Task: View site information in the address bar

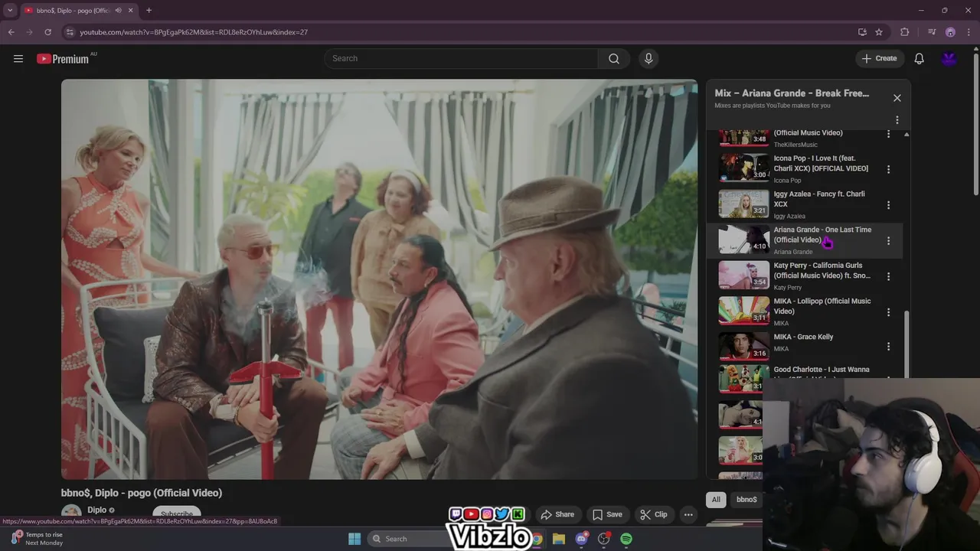Action: tap(70, 32)
